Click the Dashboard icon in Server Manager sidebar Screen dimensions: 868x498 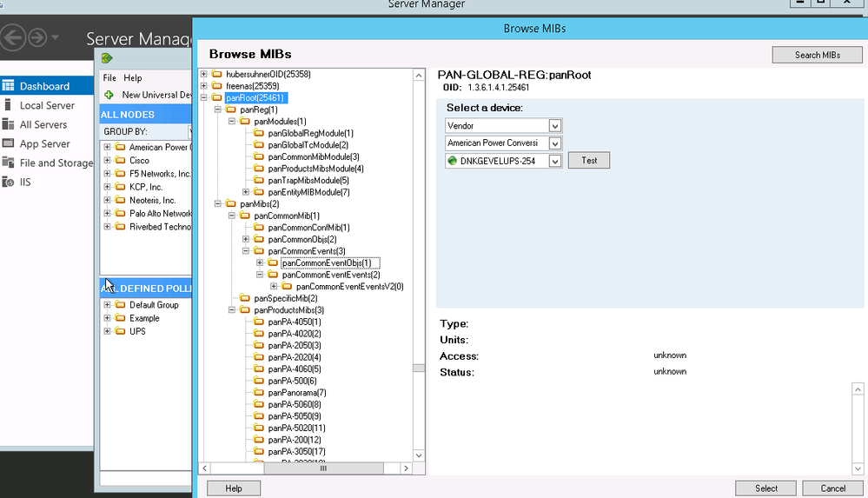click(9, 86)
